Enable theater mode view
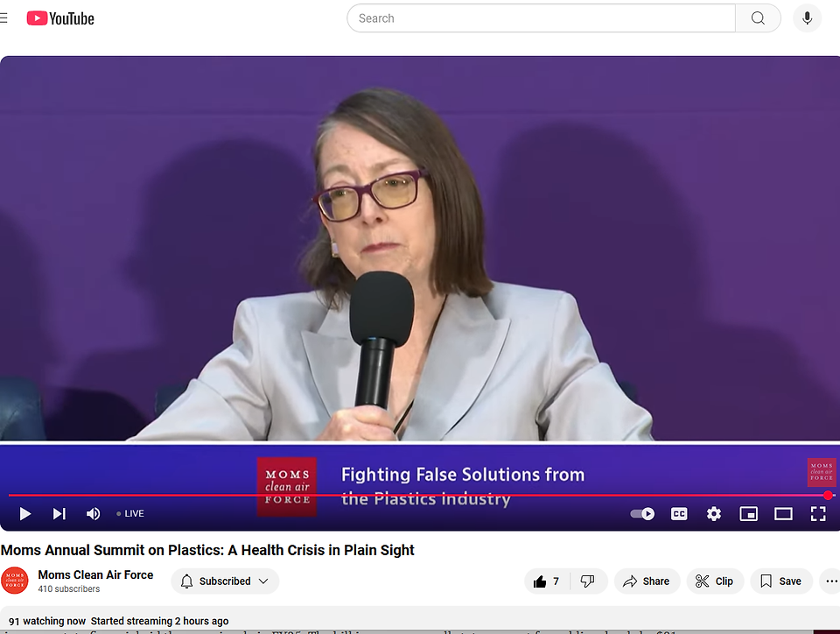Viewport: 840px width, 634px height. coord(783,513)
